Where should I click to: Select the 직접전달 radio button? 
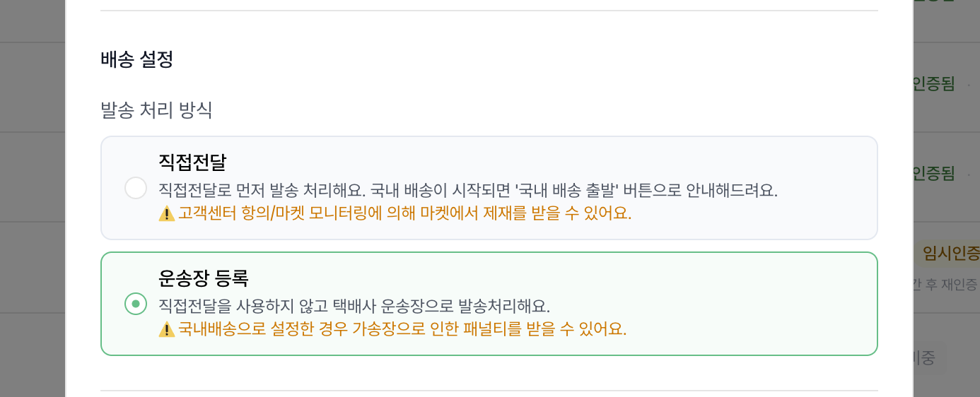(x=136, y=188)
